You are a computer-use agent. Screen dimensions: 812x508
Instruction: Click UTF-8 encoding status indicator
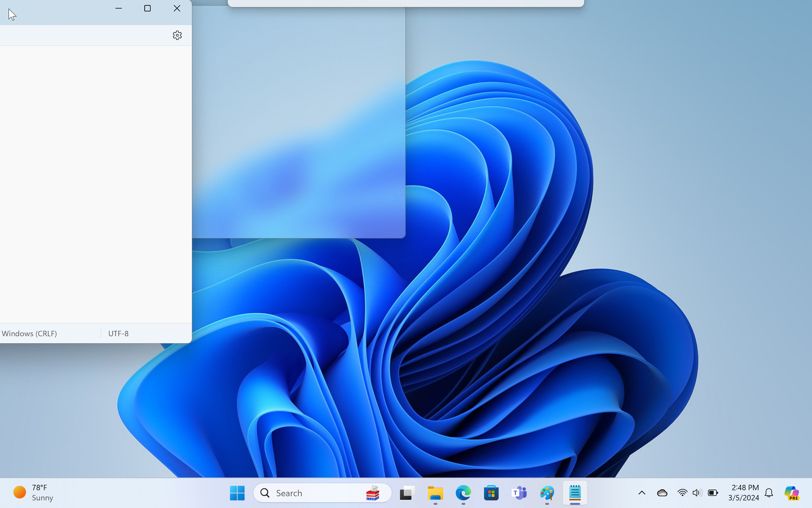pos(118,334)
